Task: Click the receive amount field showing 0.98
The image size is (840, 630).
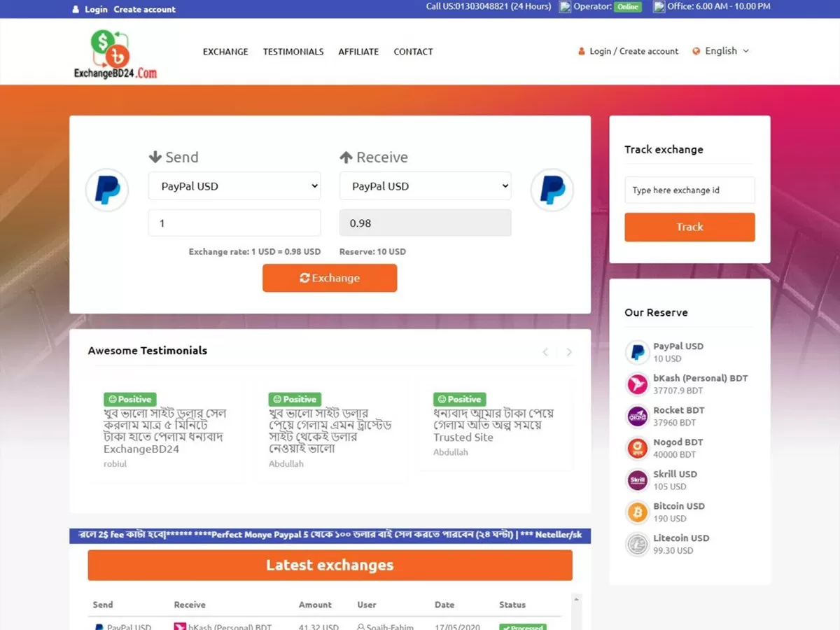Action: (x=426, y=223)
